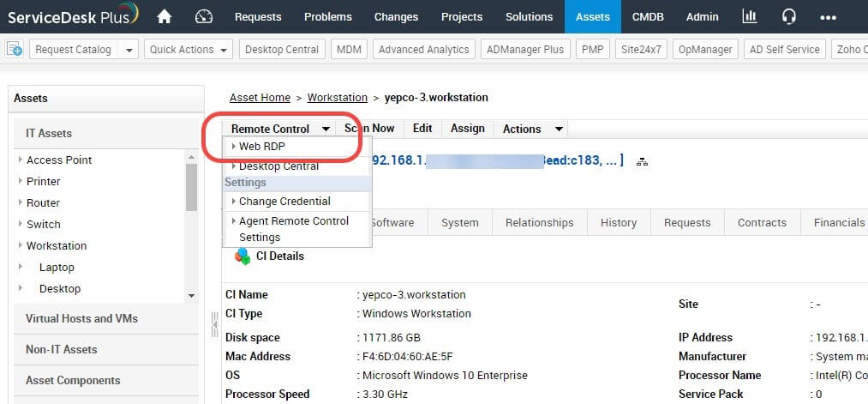Screen dimensions: 868x404
Task: Choose Desktop Central in Remote Control menu
Action: 278,166
